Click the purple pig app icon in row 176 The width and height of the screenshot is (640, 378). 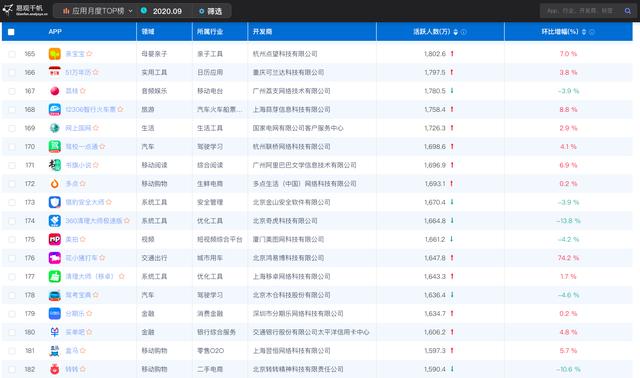point(55,258)
